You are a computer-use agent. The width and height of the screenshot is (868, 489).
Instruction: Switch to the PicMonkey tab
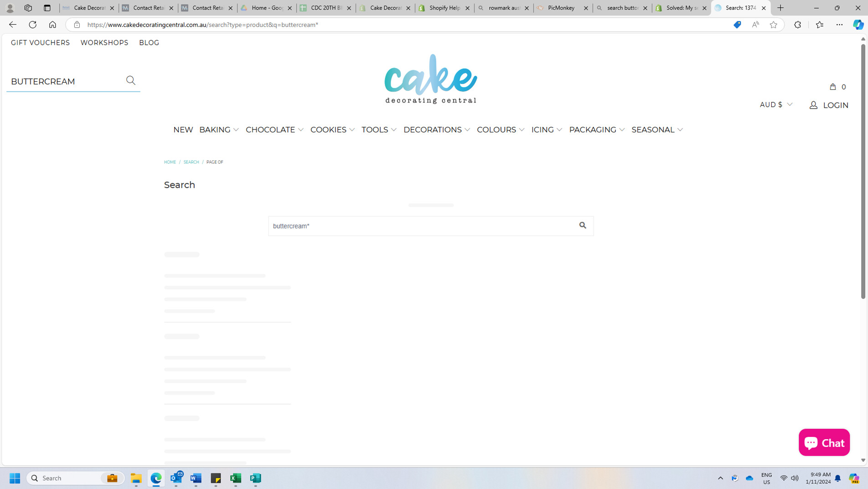563,8
